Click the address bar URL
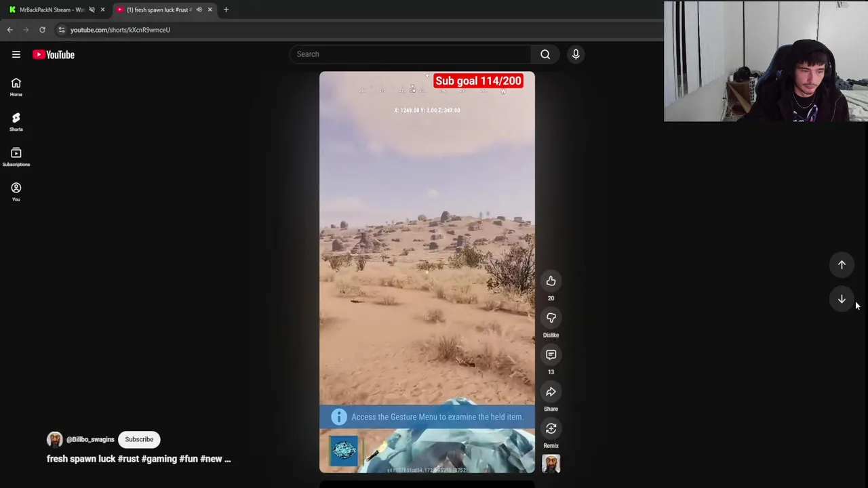Screen dimensions: 868x488 click(120, 30)
